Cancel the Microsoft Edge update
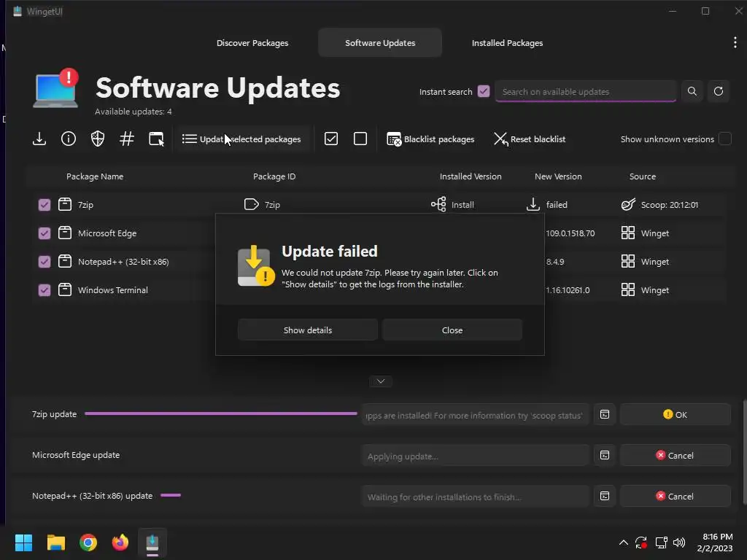This screenshot has height=560, width=747. (676, 455)
